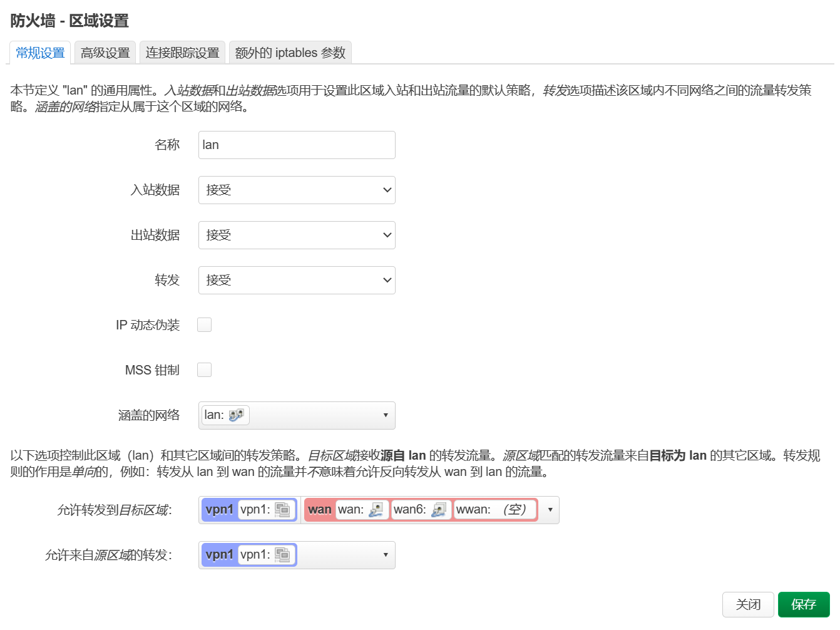The image size is (840, 630).
Task: Open the 转发 policy dropdown
Action: coord(297,280)
